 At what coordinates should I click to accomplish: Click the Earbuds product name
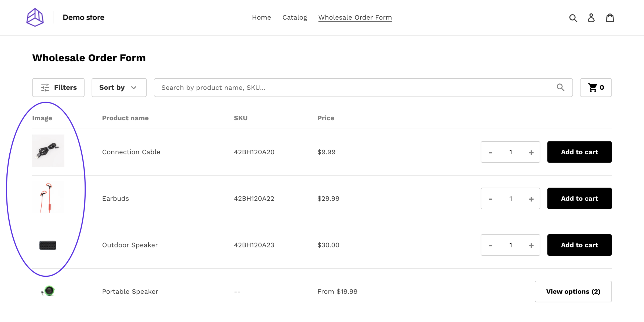pyautogui.click(x=115, y=198)
